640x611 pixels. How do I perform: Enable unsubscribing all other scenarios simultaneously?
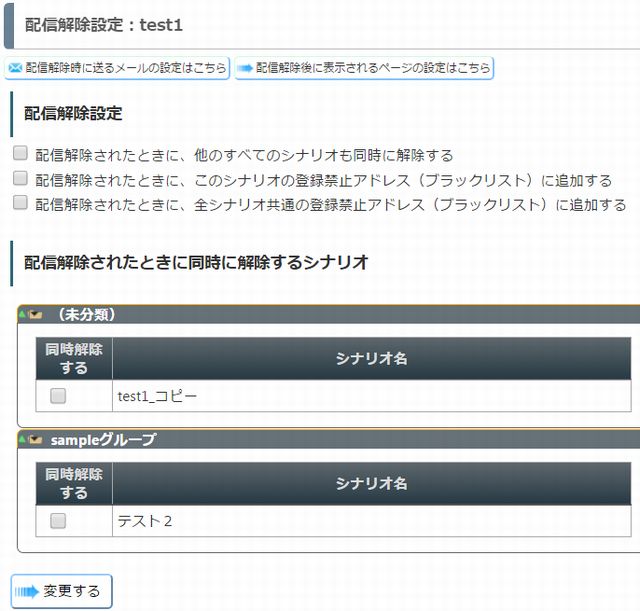(20, 153)
